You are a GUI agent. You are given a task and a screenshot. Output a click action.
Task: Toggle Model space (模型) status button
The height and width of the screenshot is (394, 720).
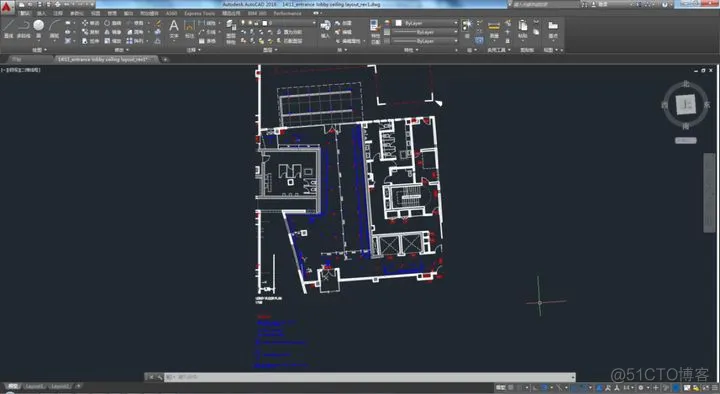(501, 388)
